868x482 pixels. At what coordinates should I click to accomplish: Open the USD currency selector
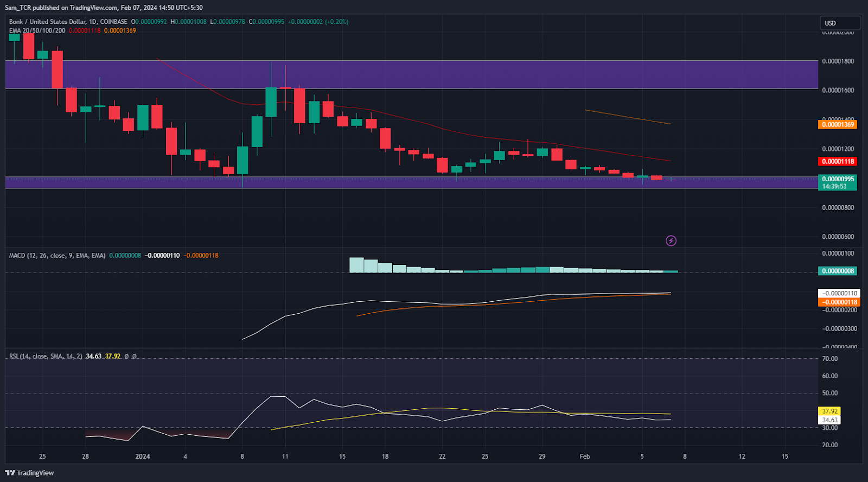(840, 23)
